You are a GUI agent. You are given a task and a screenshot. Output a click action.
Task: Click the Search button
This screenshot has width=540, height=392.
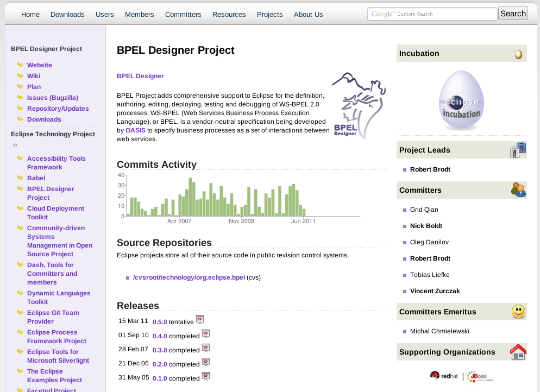tap(513, 14)
